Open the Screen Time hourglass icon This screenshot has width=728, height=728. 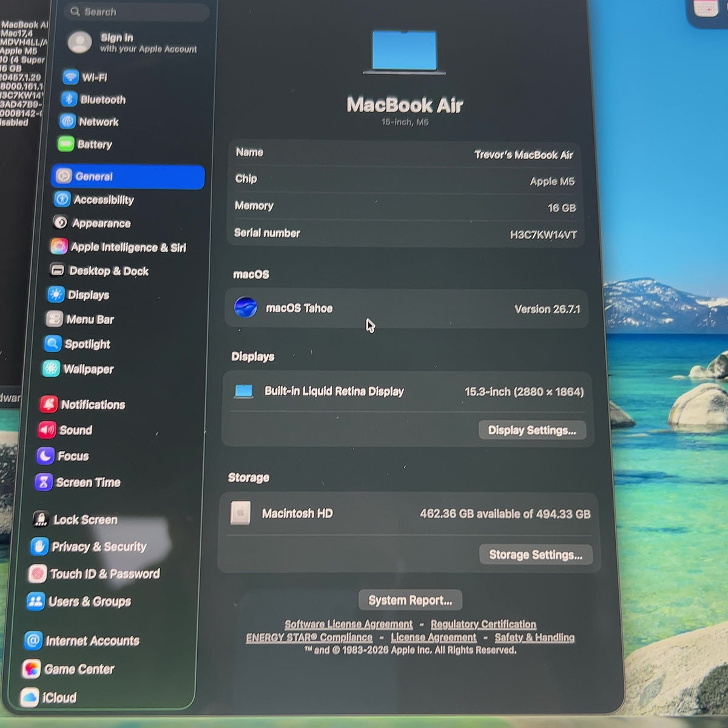(x=43, y=482)
